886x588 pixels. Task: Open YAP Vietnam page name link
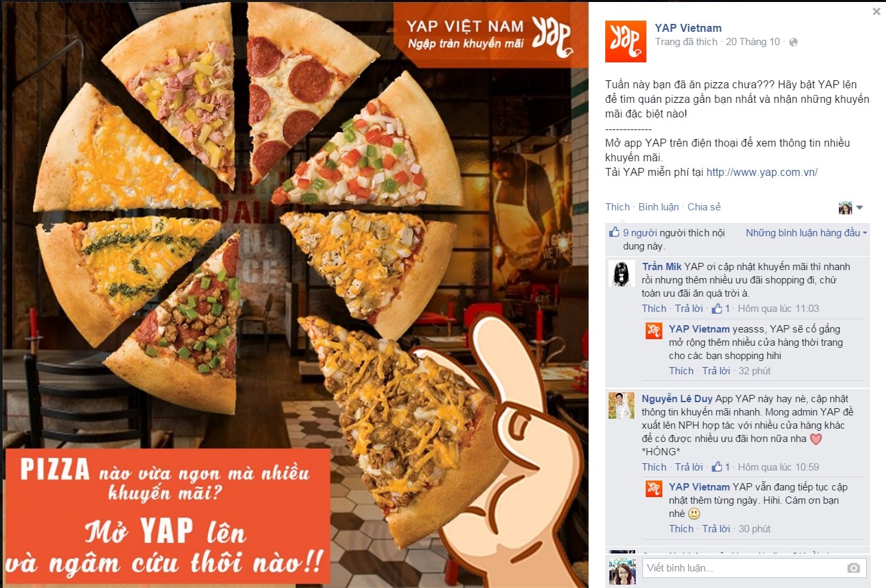(x=688, y=28)
